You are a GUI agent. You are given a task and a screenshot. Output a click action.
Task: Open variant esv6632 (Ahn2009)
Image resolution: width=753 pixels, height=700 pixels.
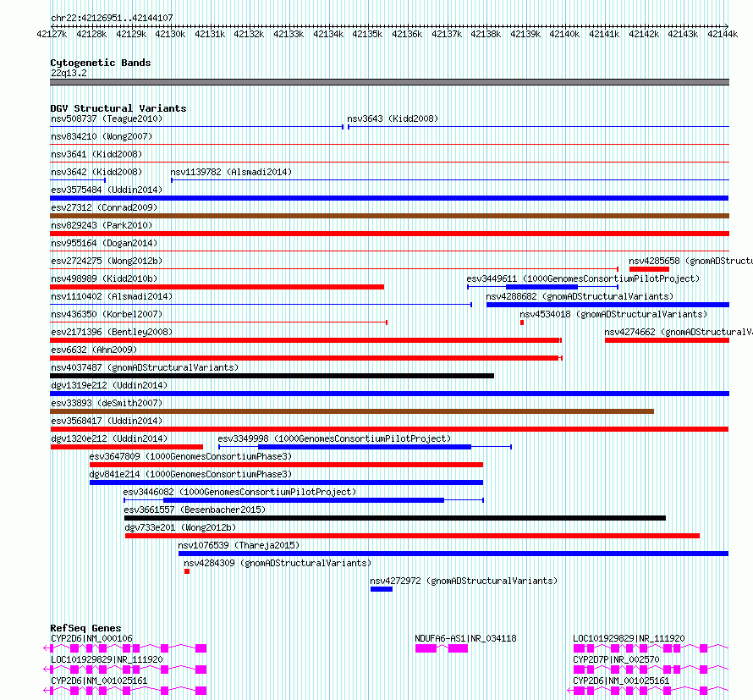point(94,350)
